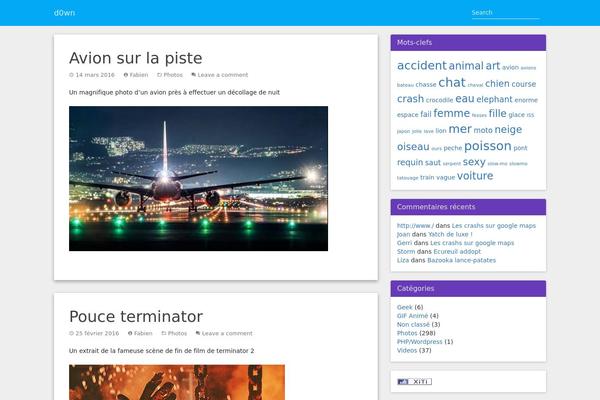Select the chien tag

(x=497, y=84)
